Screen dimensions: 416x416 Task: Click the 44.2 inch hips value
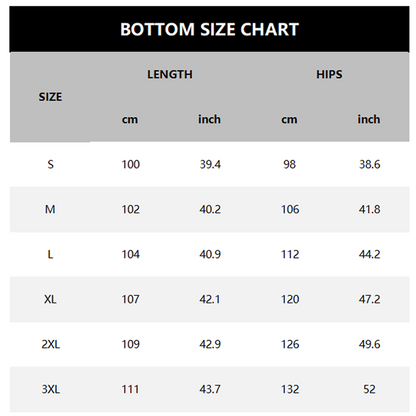[x=369, y=254]
